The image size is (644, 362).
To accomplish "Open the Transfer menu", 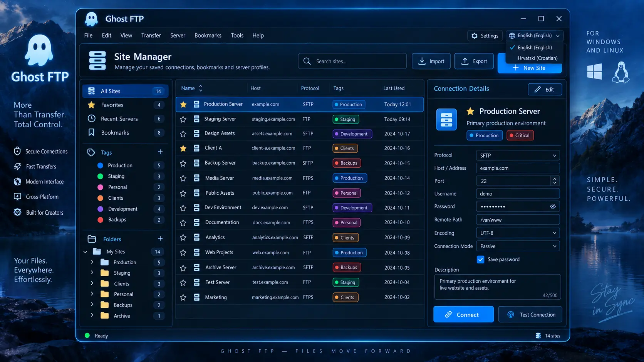I will [x=151, y=35].
